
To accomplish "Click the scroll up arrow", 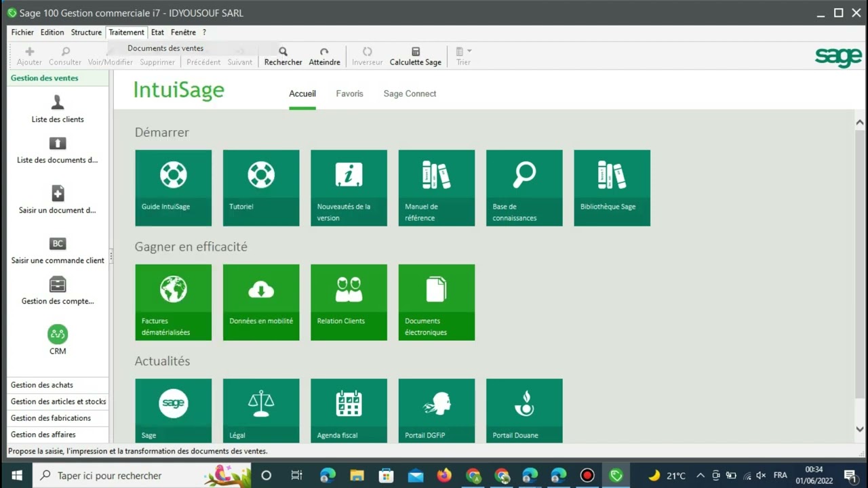I will [x=860, y=123].
